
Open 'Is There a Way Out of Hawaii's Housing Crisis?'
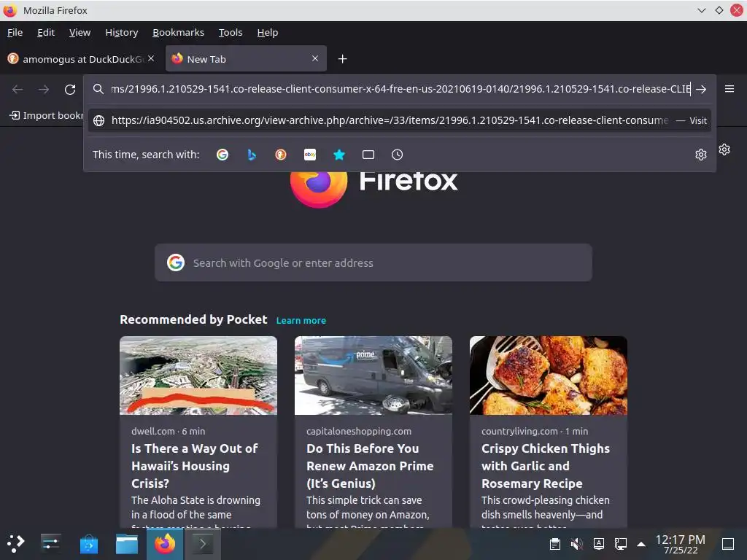click(x=194, y=466)
